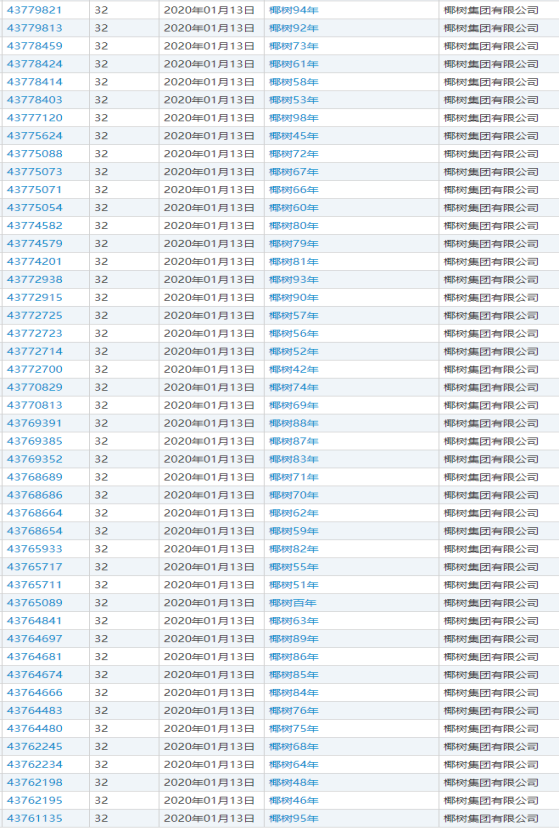Click trademark name 椰树92年
The height and width of the screenshot is (832, 560).
294,28
